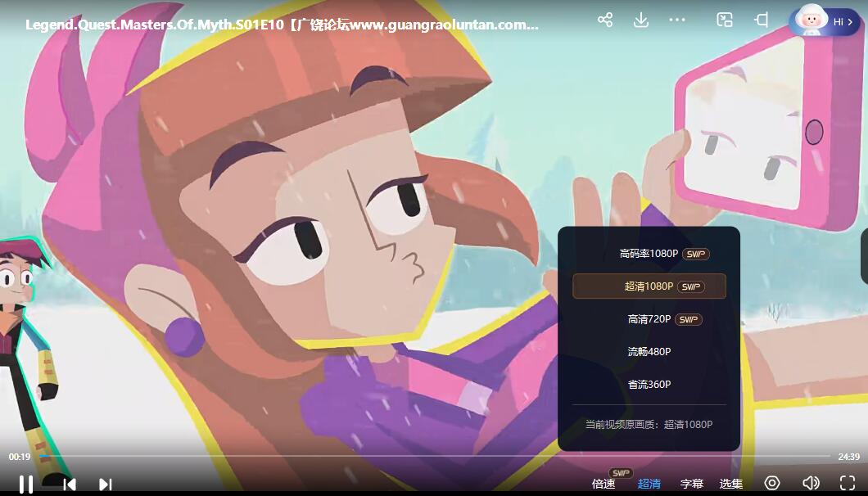This screenshot has width=868, height=496.
Task: Skip to the next episode
Action: 105,485
